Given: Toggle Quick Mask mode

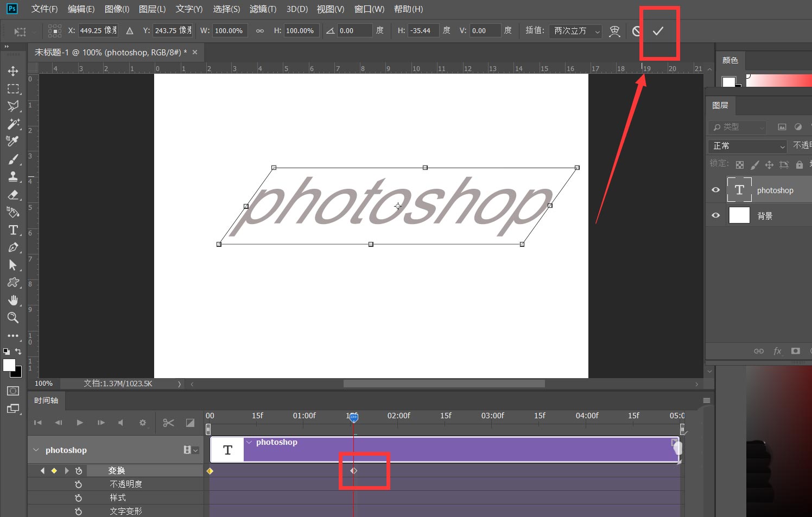Looking at the screenshot, I should point(13,391).
